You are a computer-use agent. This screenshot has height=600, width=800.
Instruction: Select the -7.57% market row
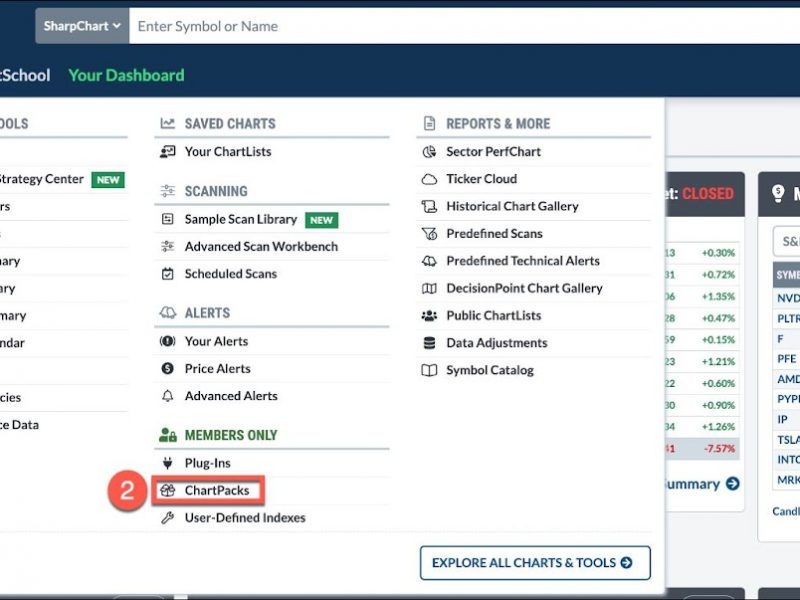(x=702, y=448)
